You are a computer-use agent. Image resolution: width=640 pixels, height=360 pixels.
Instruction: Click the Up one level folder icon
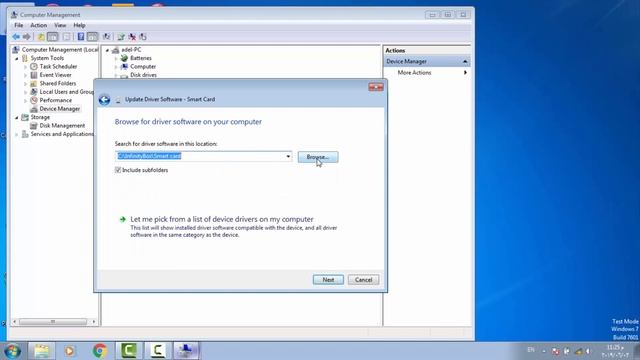(41, 37)
